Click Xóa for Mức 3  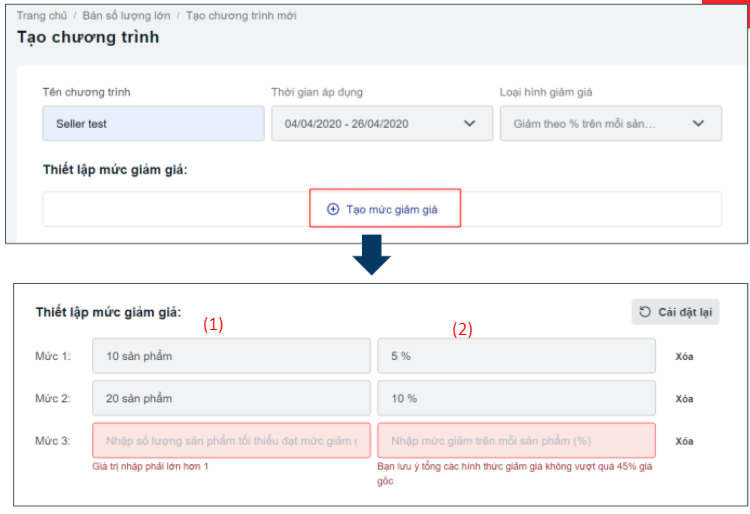coord(684,441)
